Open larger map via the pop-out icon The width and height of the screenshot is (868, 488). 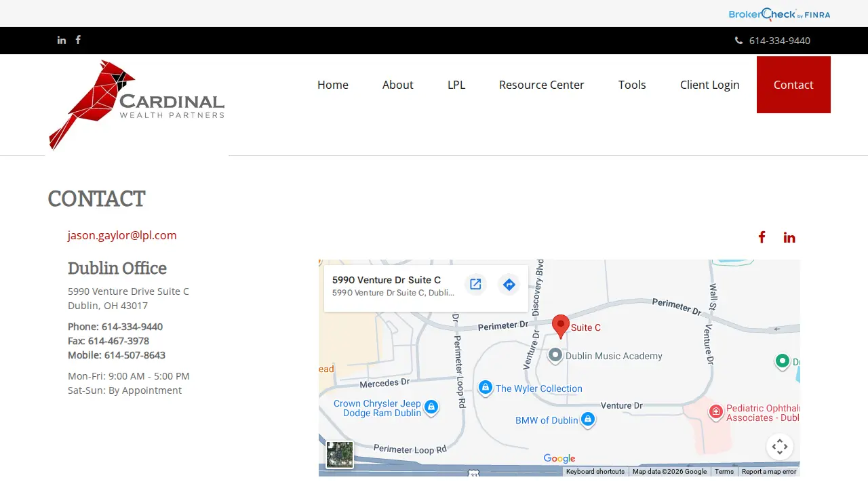[x=475, y=285]
